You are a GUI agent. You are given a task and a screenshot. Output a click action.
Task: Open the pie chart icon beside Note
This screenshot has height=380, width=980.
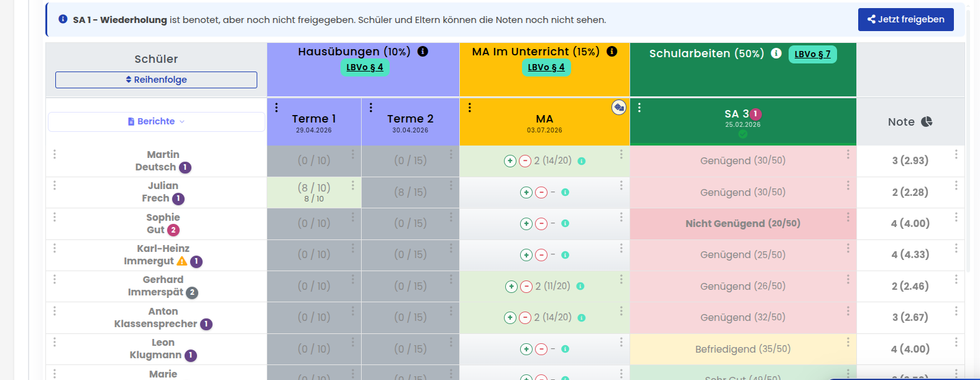pyautogui.click(x=927, y=122)
